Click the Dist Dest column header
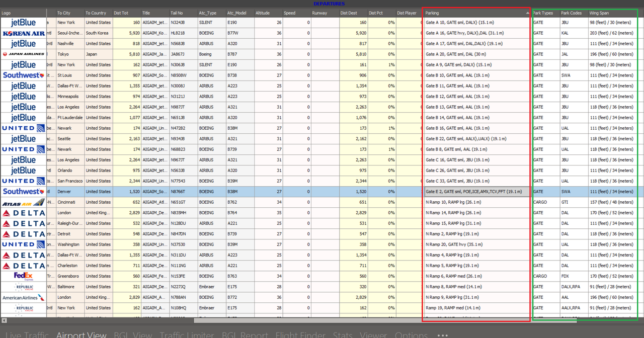Viewport: 644px width, 338px height. tap(353, 13)
